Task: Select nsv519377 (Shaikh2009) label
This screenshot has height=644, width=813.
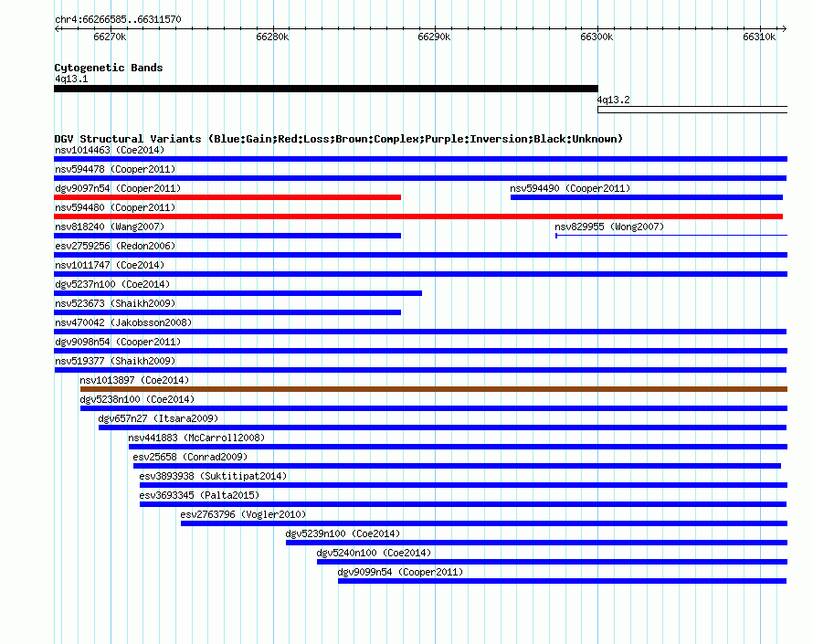Action: [115, 361]
